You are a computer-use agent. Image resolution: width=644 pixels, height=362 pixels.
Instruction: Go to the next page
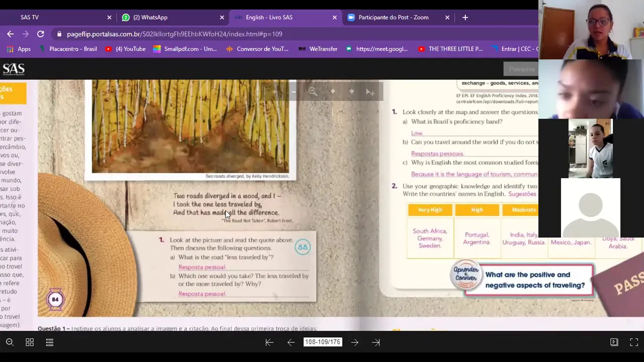[355, 342]
